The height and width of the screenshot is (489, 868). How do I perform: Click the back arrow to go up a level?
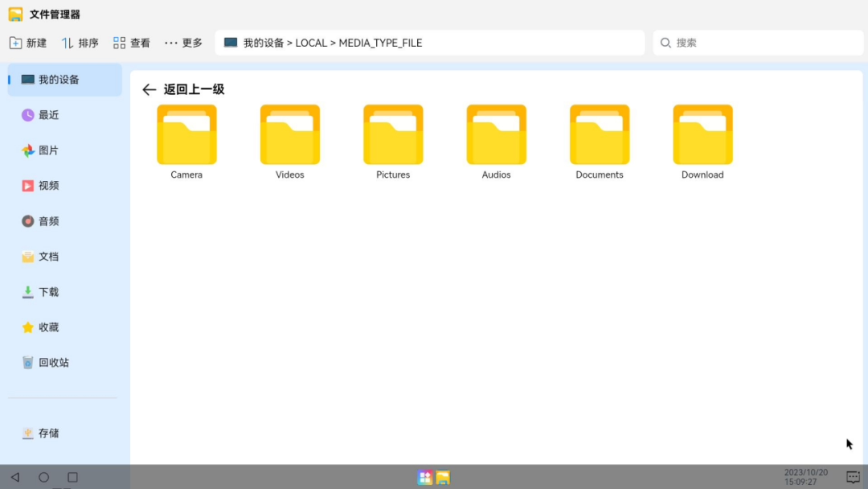pos(149,90)
